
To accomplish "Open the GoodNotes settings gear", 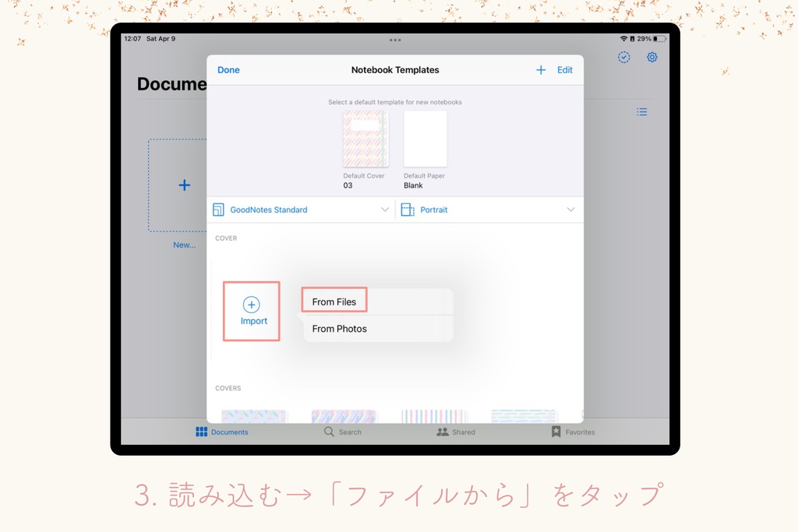I will pyautogui.click(x=652, y=57).
